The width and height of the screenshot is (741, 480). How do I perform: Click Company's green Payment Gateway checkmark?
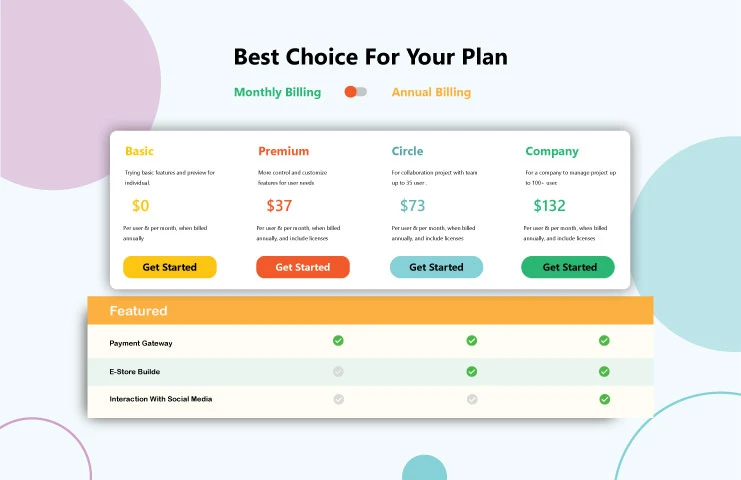[604, 341]
